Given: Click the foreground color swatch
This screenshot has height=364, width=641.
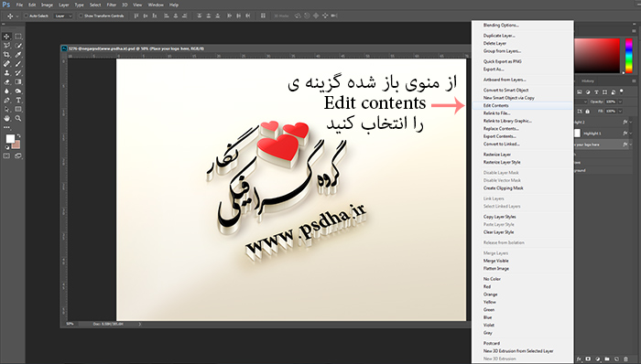Looking at the screenshot, I should pos(10,139).
